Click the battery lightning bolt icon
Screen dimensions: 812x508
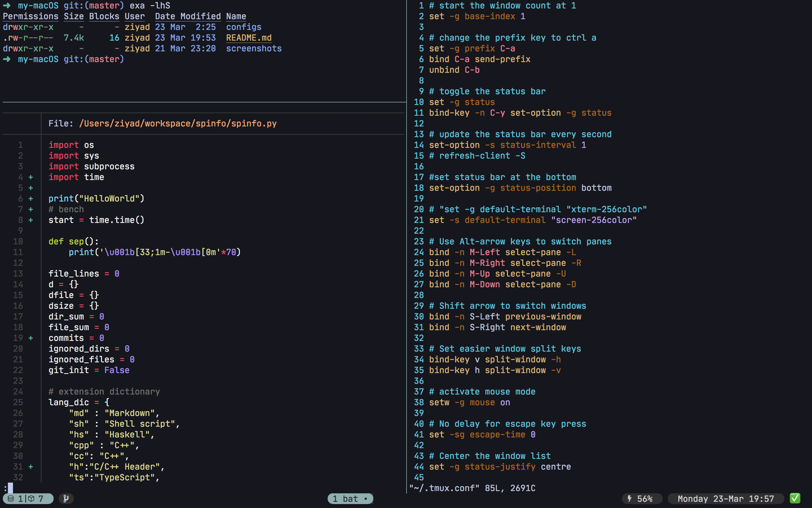pyautogui.click(x=630, y=499)
